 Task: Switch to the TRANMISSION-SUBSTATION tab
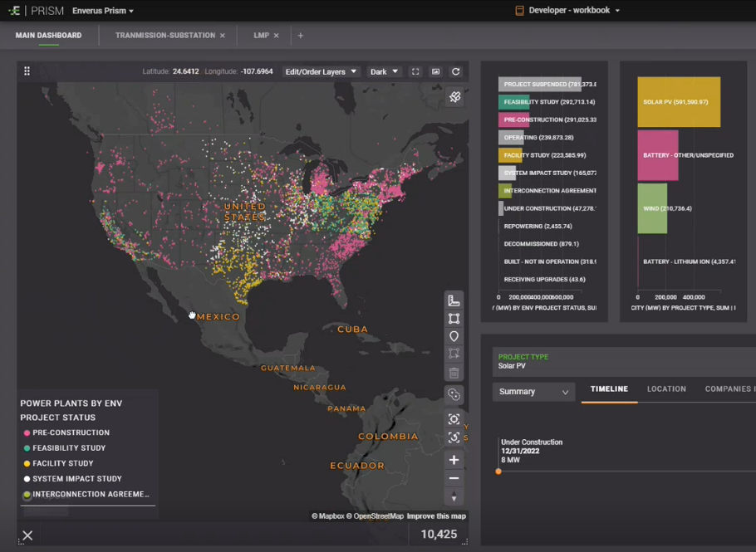164,36
